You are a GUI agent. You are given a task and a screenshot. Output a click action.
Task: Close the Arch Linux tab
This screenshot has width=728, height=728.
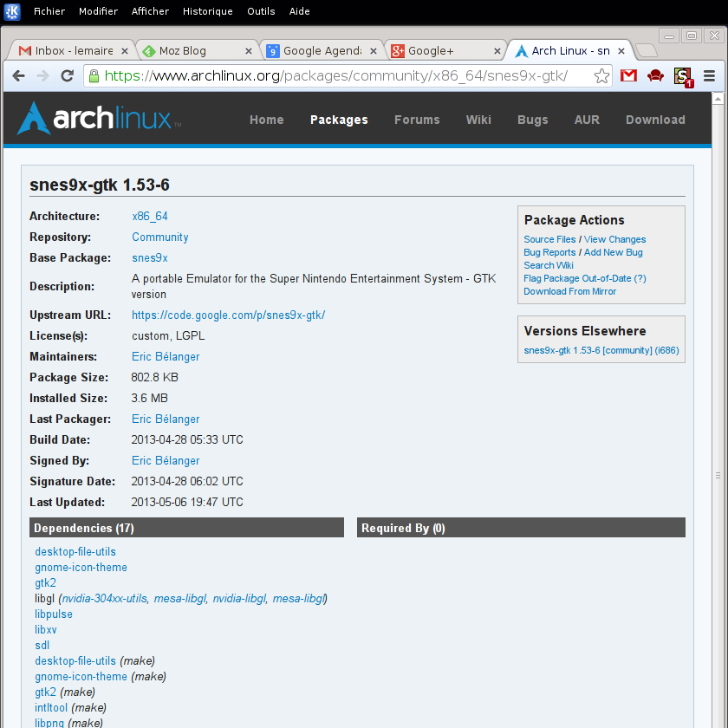click(621, 51)
